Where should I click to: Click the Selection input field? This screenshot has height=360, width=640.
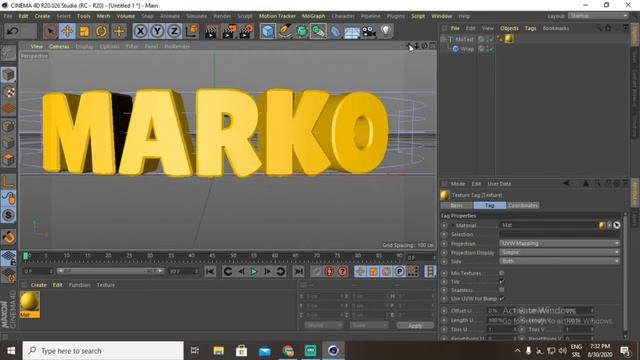(x=559, y=234)
